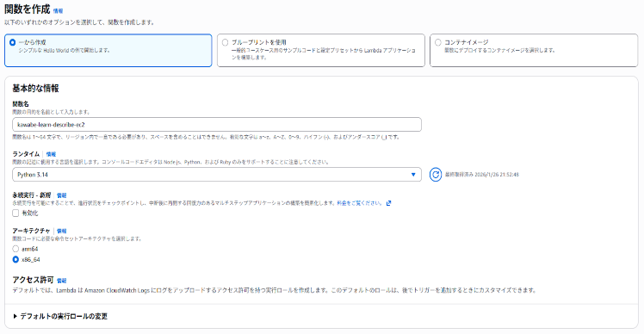Click the last-fetched timestamp text
The height and width of the screenshot is (334, 644).
pyautogui.click(x=482, y=175)
